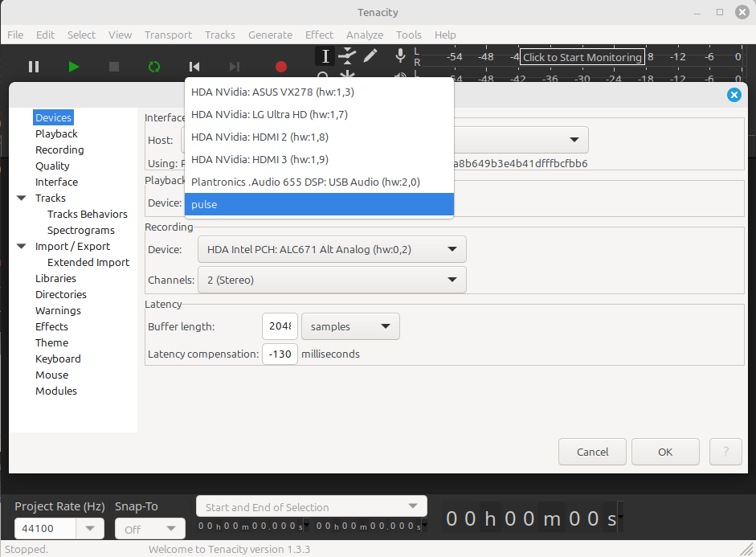The height and width of the screenshot is (557, 756).
Task: Select Interface preferences category
Action: [x=56, y=182]
